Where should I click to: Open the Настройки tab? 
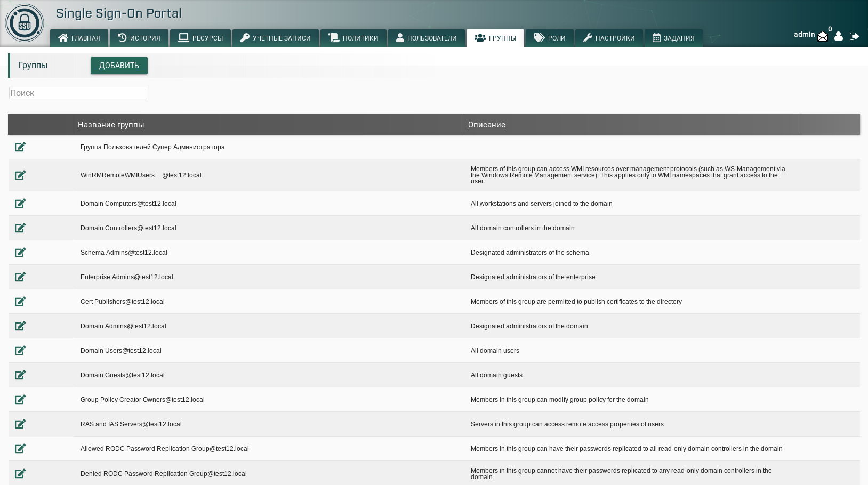click(608, 38)
